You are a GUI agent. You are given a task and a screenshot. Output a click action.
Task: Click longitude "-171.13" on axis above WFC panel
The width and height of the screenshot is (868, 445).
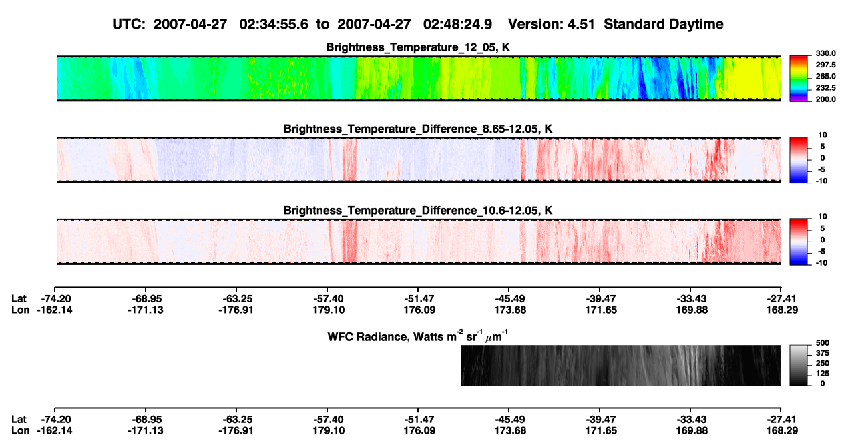[x=145, y=310]
